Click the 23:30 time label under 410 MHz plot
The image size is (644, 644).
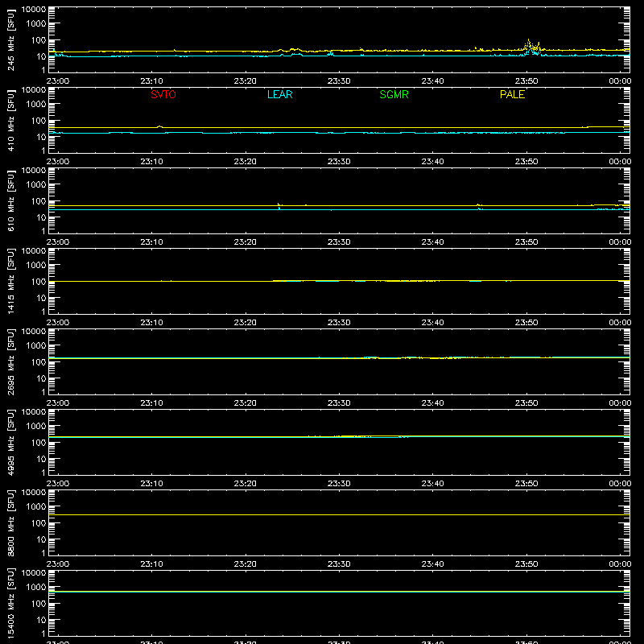click(x=339, y=162)
